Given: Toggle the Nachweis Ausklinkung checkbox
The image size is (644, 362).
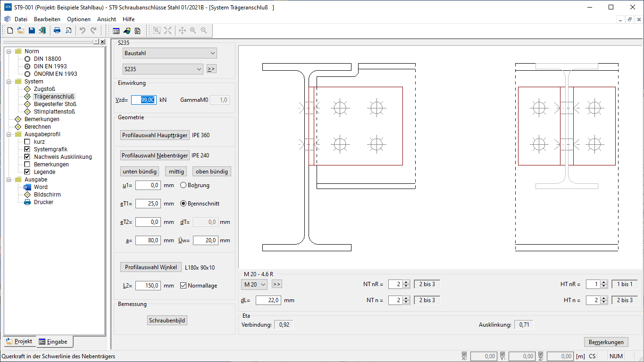Looking at the screenshot, I should 27,157.
